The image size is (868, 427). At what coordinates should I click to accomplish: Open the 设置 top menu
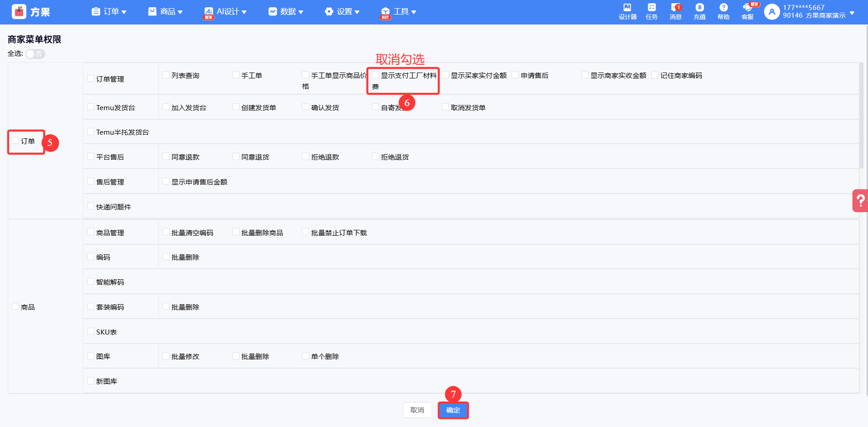click(x=342, y=12)
